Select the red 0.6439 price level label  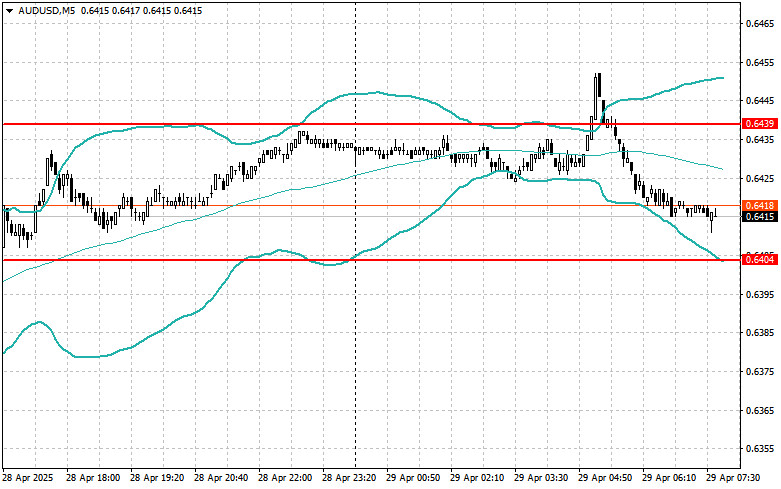point(760,123)
